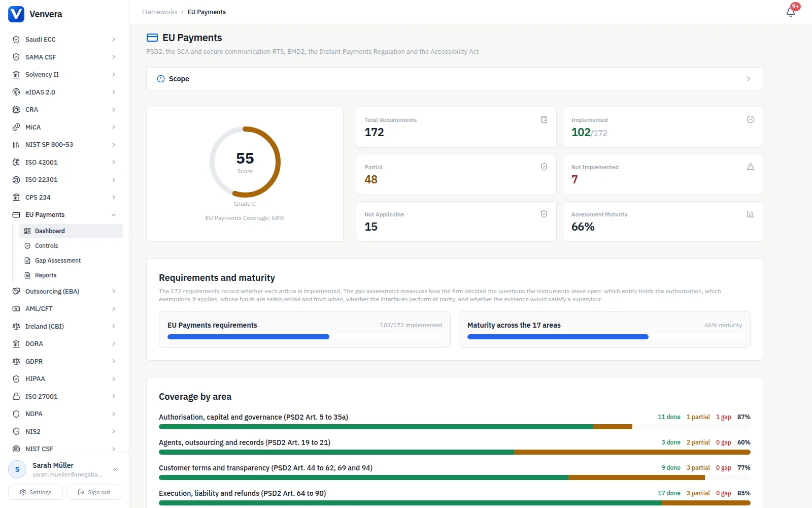Image resolution: width=812 pixels, height=508 pixels.
Task: Click the Implemented checkmark circle icon
Action: 751,119
